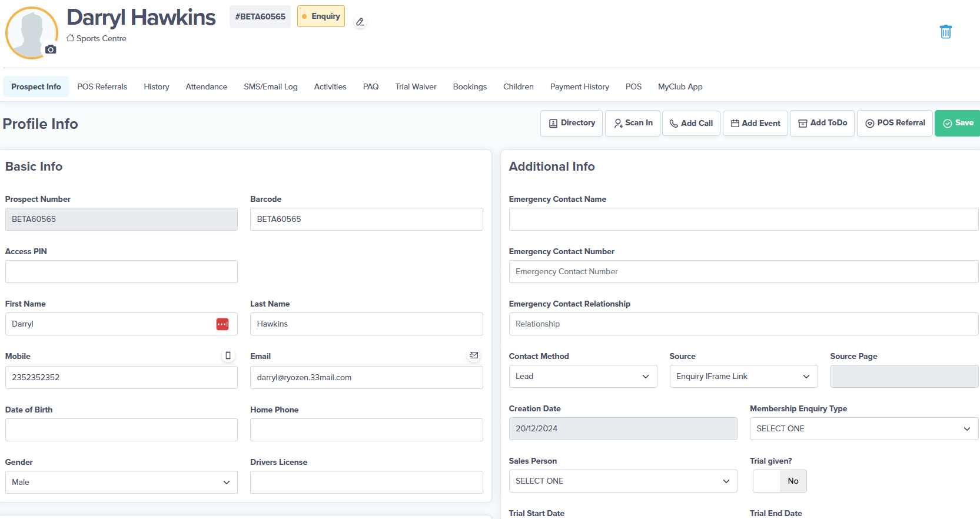Click the Drivers License field
Image resolution: width=980 pixels, height=519 pixels.
click(x=367, y=483)
